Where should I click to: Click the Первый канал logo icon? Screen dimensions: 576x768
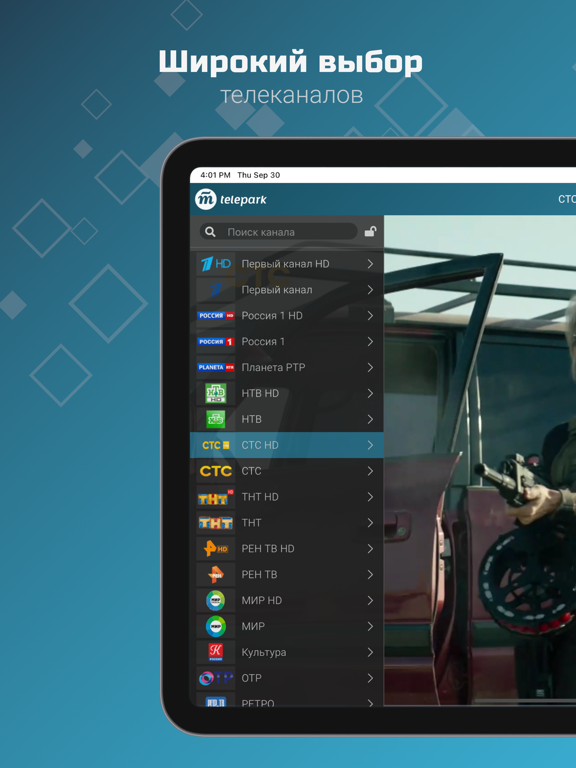coord(216,289)
